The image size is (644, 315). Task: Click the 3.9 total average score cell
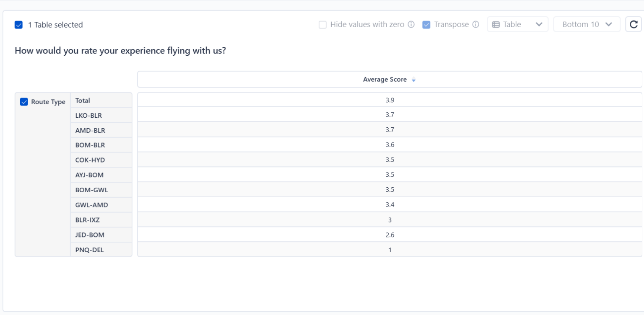[390, 100]
